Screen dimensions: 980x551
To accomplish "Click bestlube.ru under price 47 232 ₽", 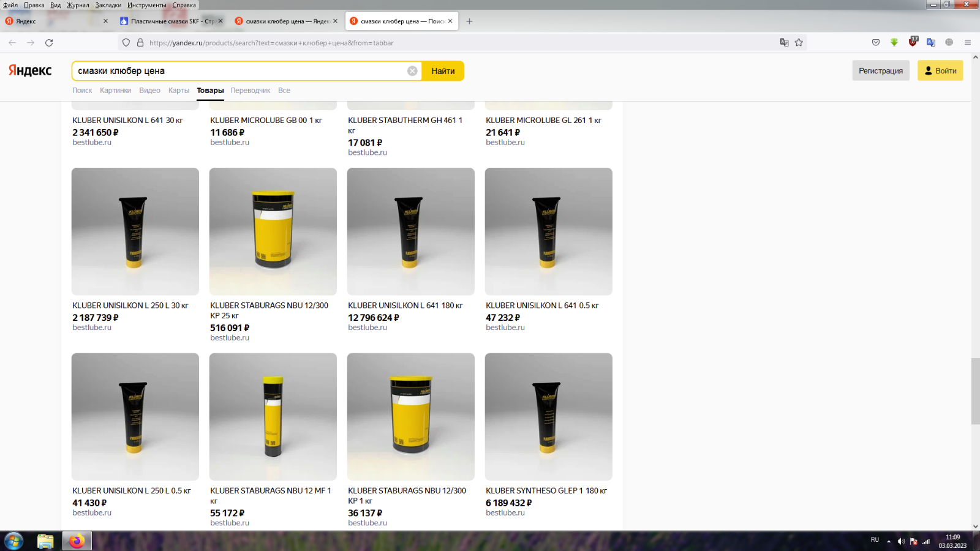I will [505, 328].
